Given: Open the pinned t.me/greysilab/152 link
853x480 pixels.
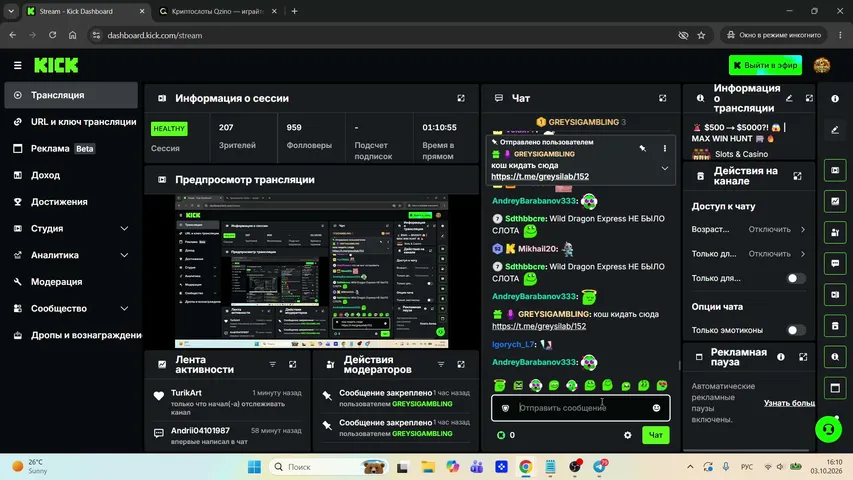Looking at the screenshot, I should pos(540,176).
